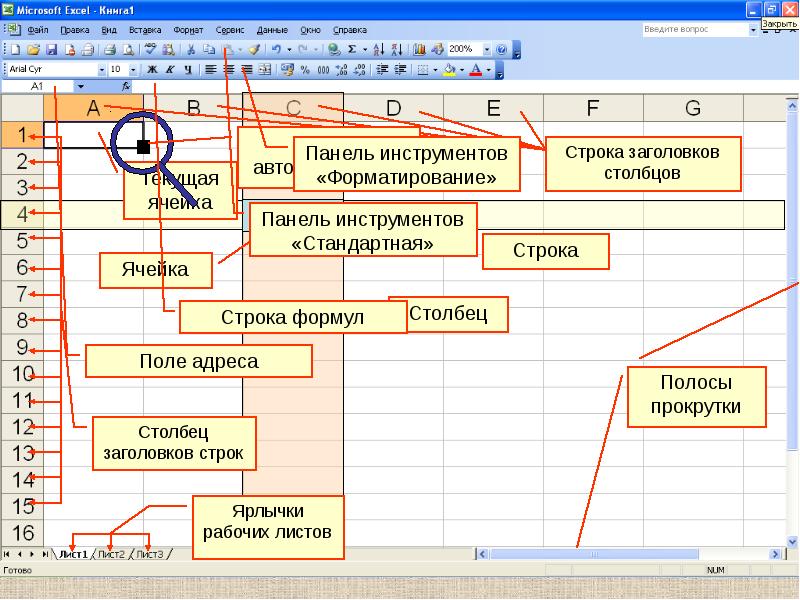
Task: Open the Формат menu
Action: click(188, 29)
